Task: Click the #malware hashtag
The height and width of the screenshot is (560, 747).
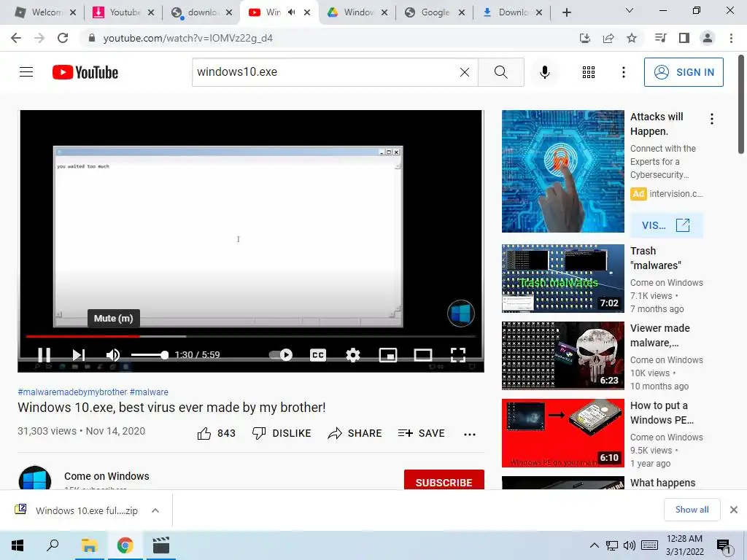Action: pyautogui.click(x=149, y=392)
